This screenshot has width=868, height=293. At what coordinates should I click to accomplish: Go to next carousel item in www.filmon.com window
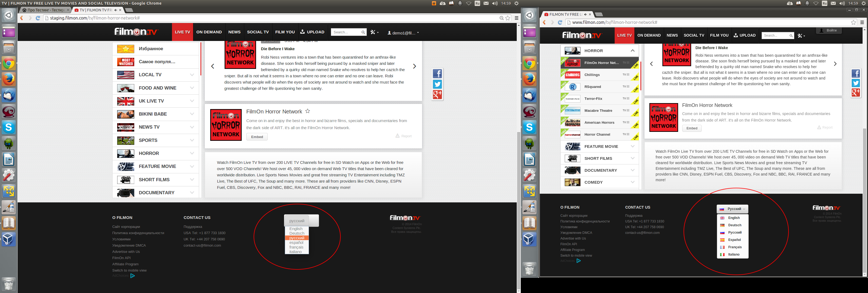coord(835,64)
